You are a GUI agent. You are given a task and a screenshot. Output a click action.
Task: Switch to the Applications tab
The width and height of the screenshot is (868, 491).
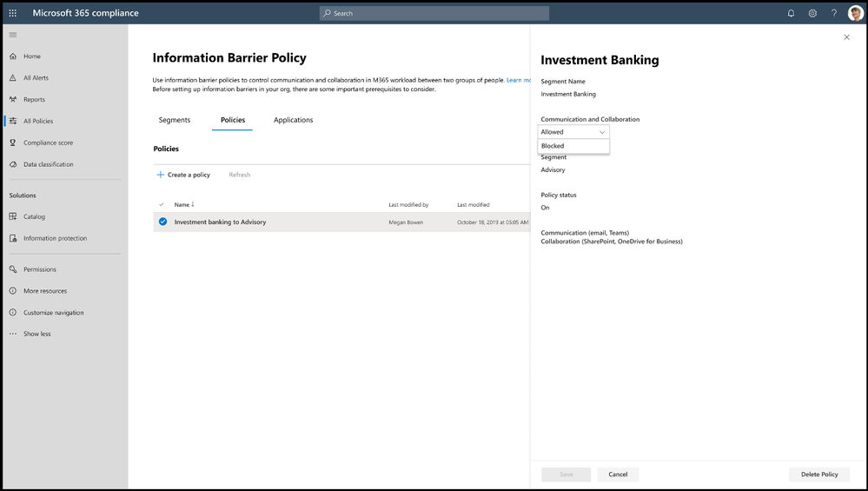pos(294,120)
